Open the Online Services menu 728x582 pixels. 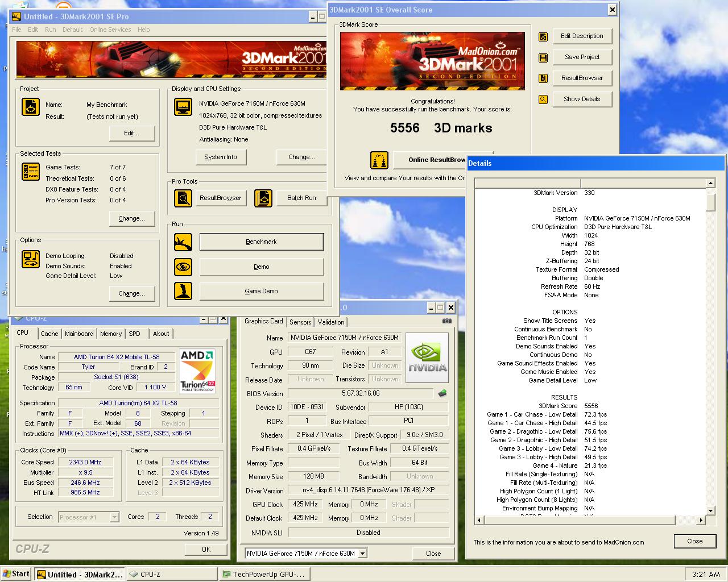(110, 30)
